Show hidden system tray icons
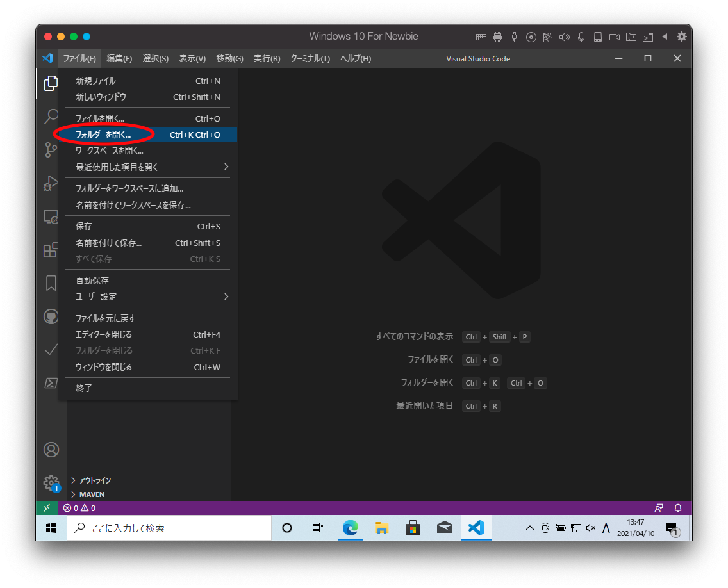Viewport: 728px width, 588px height. pyautogui.click(x=529, y=528)
